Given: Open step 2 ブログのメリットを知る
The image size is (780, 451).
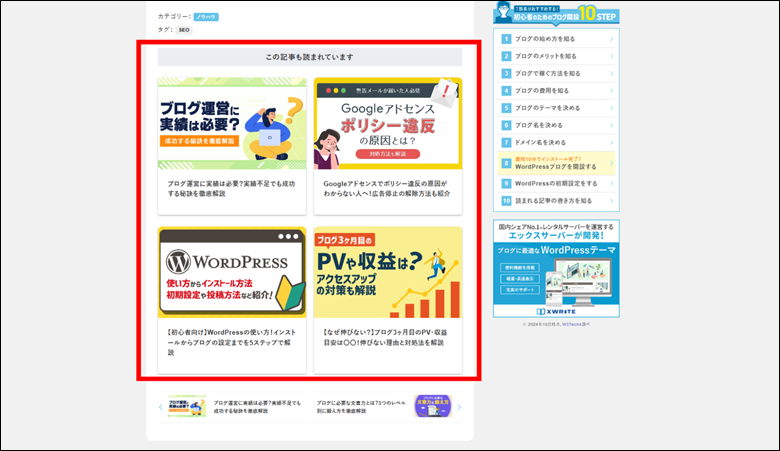Looking at the screenshot, I should point(556,56).
